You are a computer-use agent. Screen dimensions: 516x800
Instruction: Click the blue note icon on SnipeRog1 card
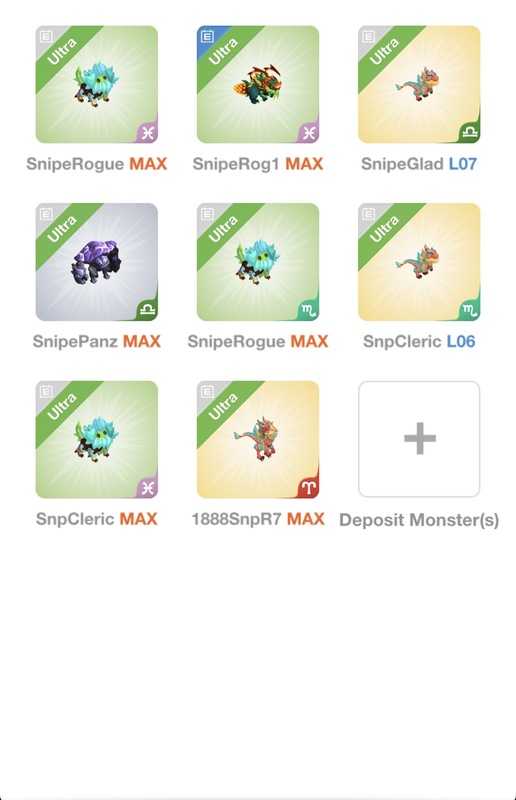[207, 37]
